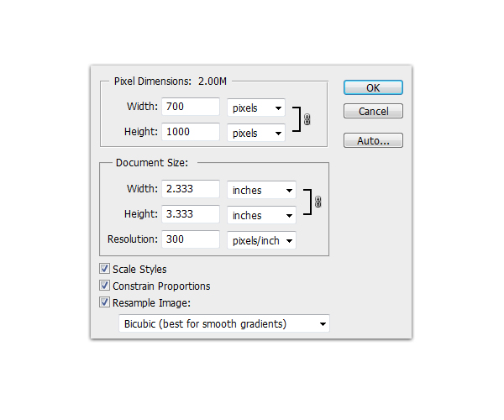504x420 pixels.
Task: Expand the pixel Width units dropdown
Action: [x=256, y=108]
